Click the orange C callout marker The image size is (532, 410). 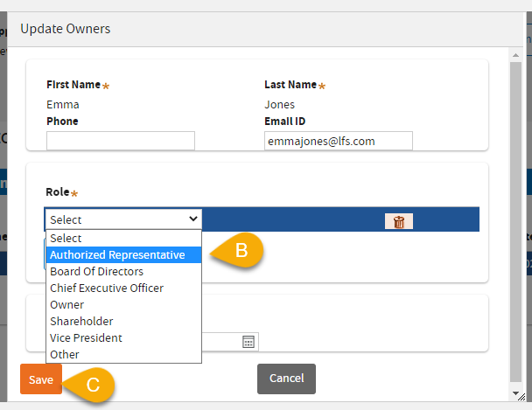(94, 382)
